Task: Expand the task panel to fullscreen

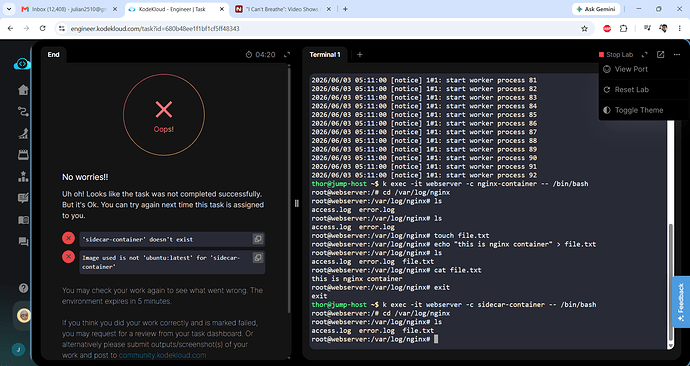Action: coord(287,55)
